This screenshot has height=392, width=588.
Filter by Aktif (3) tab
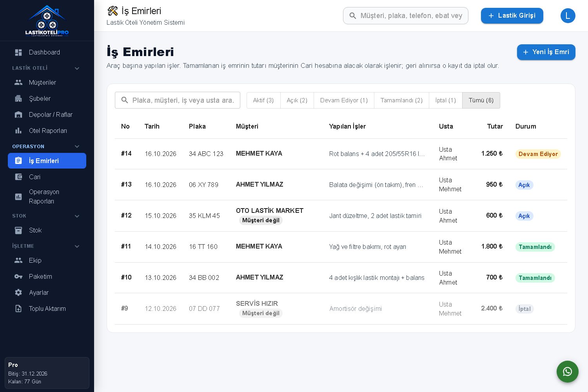263,100
